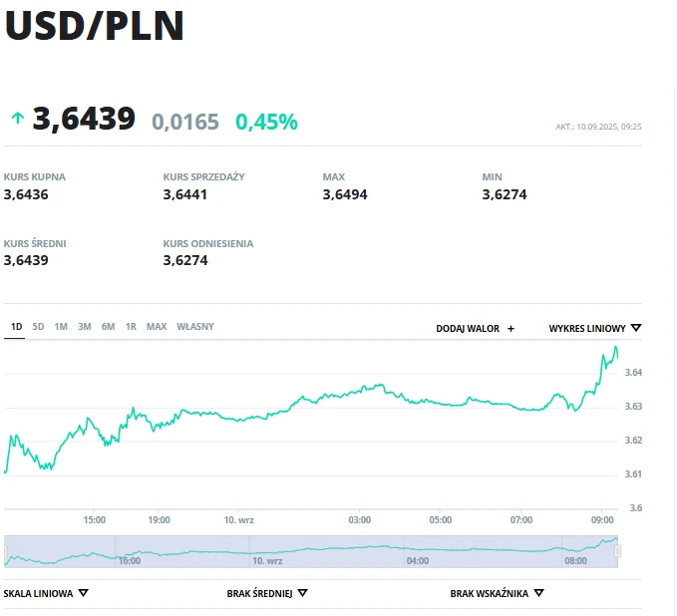The height and width of the screenshot is (616, 677).
Task: Click the right handle of the navigator slider
Action: [x=618, y=551]
